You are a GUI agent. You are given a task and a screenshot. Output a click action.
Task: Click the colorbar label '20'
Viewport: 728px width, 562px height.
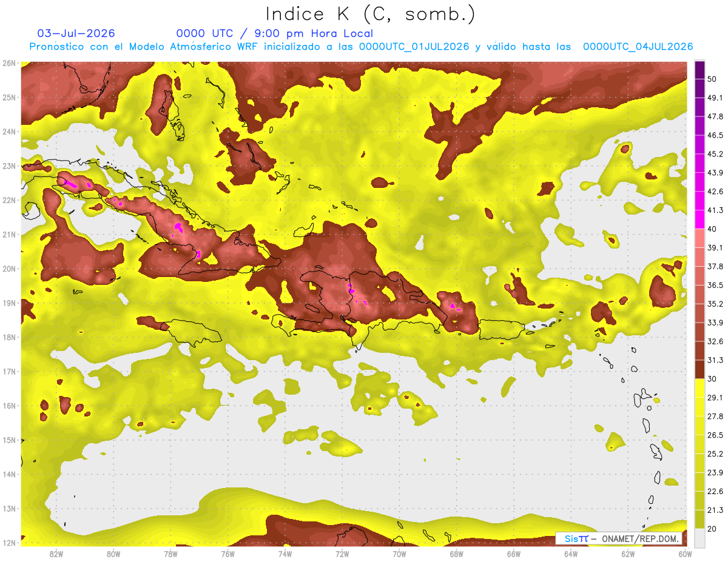tap(712, 529)
